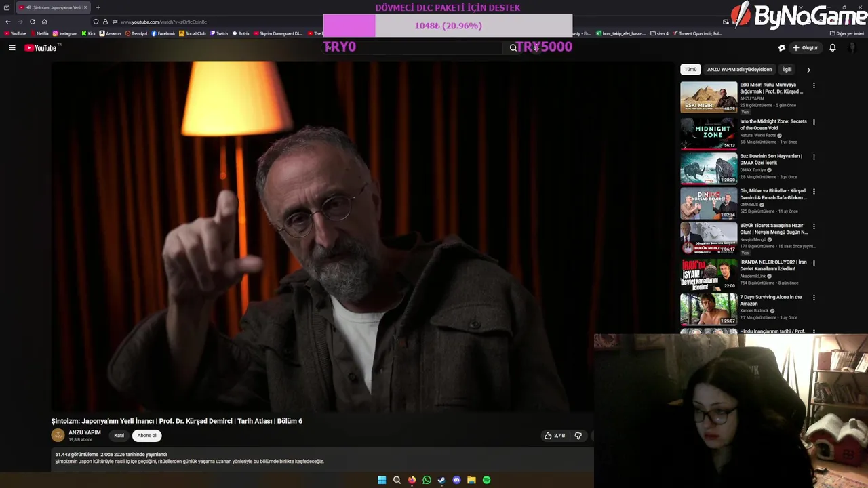Click the YouTube search magnifier button
This screenshot has height=488, width=868.
513,47
